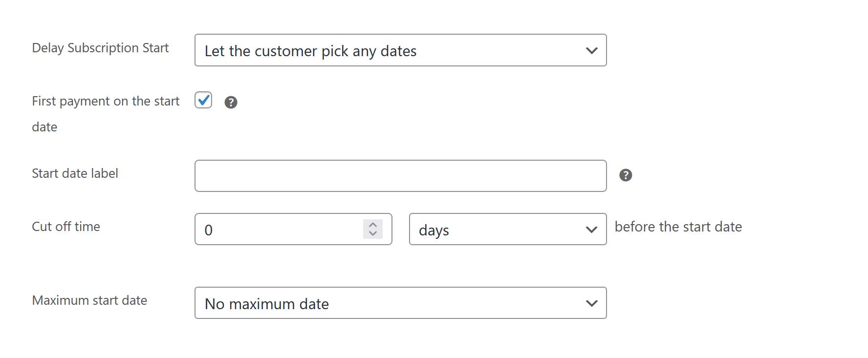Focus the Start date label text field
The image size is (868, 358).
pyautogui.click(x=400, y=176)
